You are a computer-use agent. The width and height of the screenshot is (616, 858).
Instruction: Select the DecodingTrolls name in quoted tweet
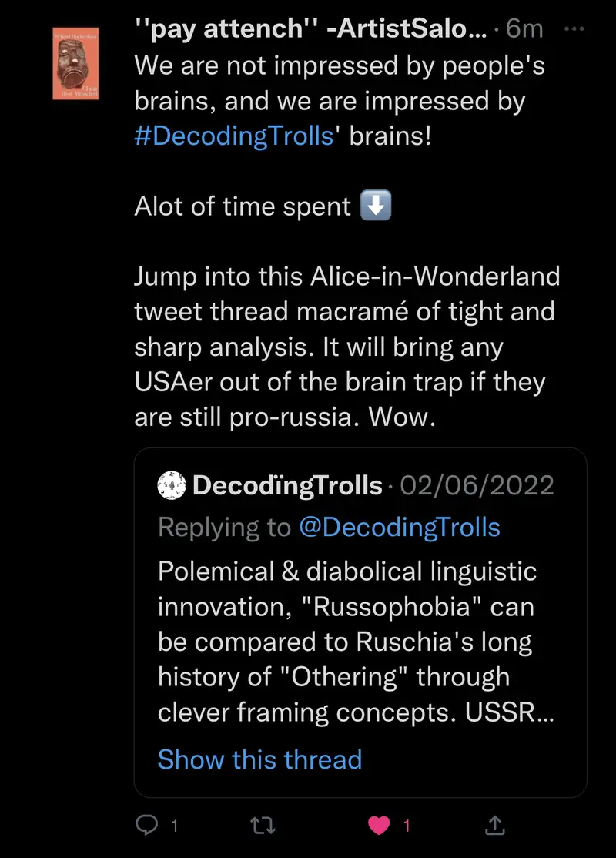click(x=287, y=485)
